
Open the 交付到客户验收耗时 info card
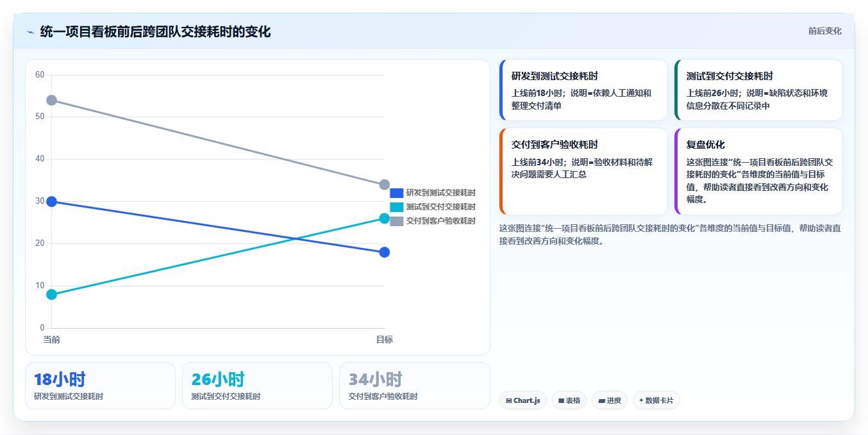[x=583, y=172]
